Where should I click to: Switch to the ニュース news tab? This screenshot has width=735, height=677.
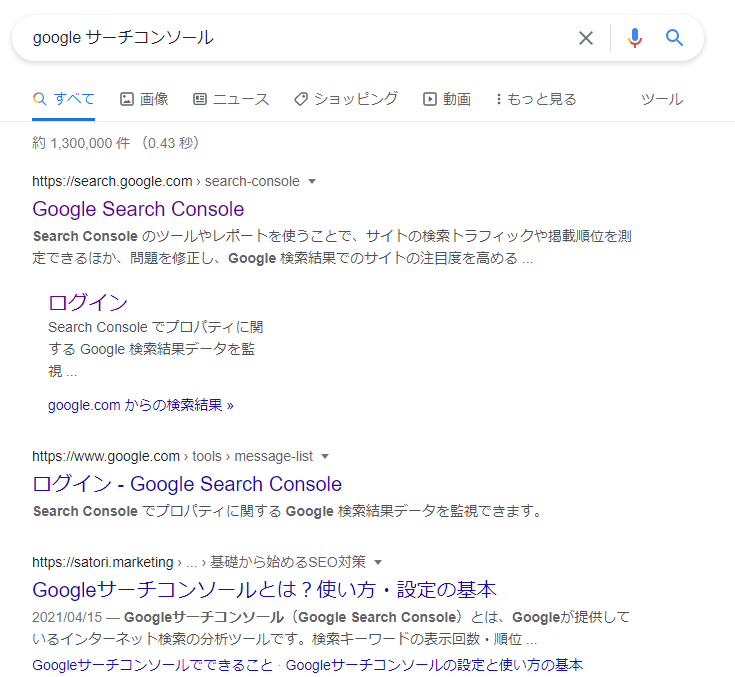click(231, 99)
